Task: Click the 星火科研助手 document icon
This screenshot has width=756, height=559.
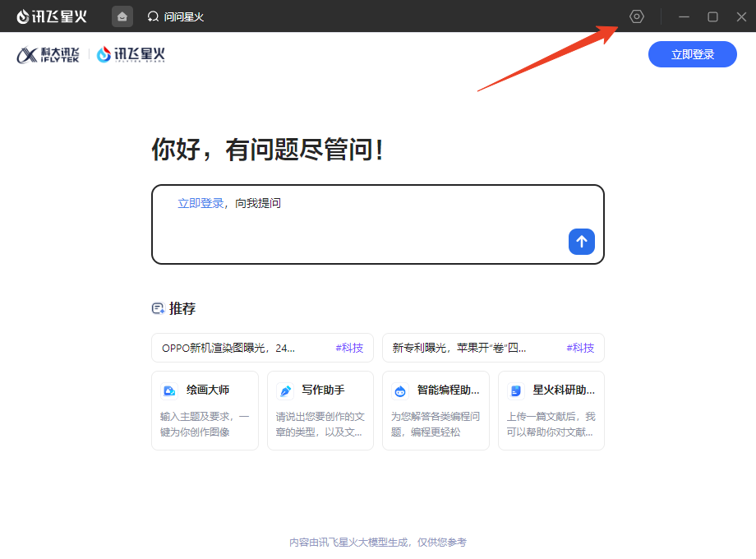Action: tap(516, 390)
